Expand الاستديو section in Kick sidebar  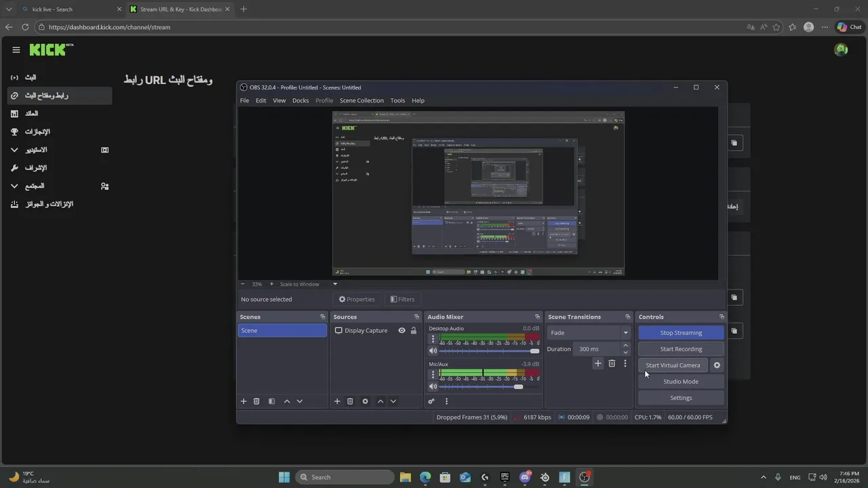(15, 150)
